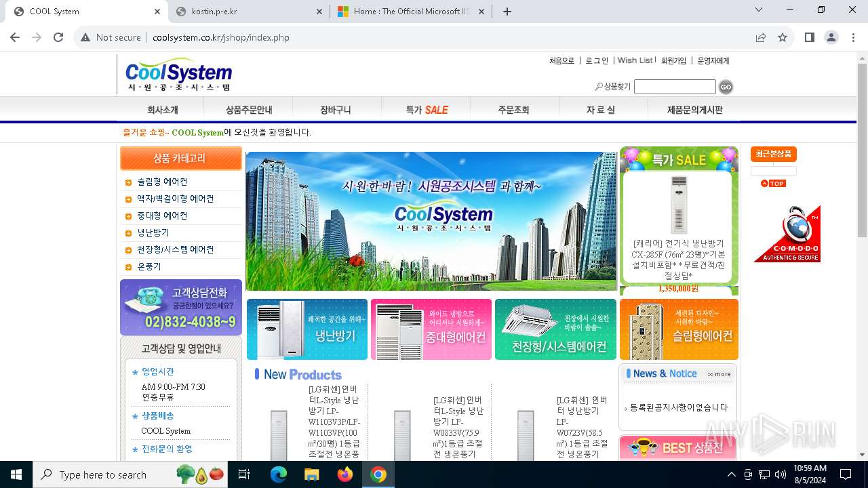Screen dimensions: 868x488
Task: Click News & Notice more link
Action: (x=719, y=374)
